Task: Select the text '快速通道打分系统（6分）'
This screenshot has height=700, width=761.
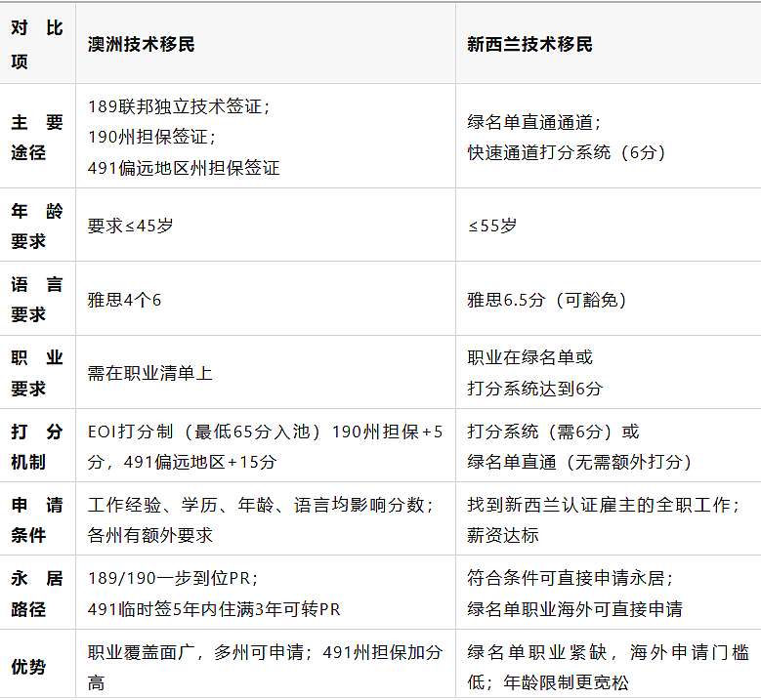Action: pyautogui.click(x=567, y=152)
